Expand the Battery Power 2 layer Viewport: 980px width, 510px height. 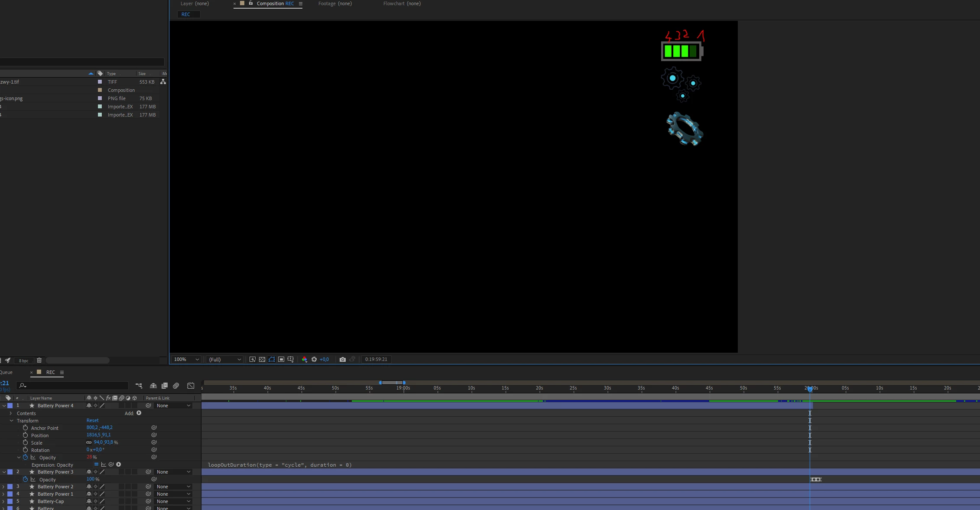pyautogui.click(x=3, y=487)
